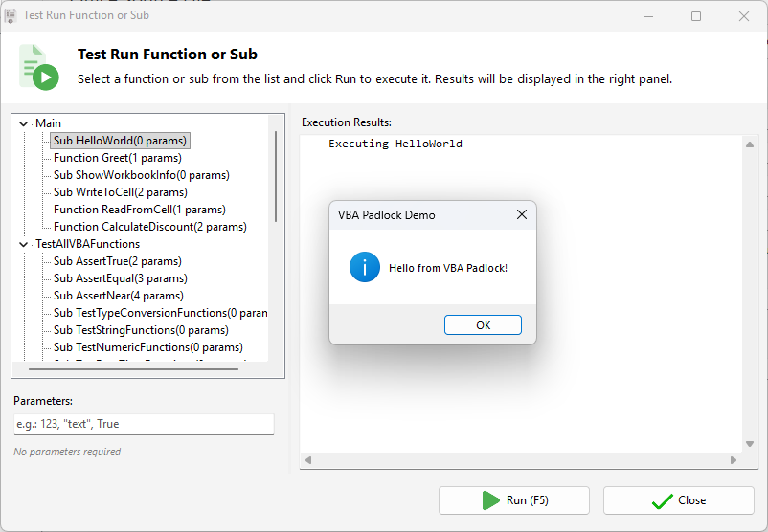Viewport: 768px width, 532px height.
Task: Select Sub AssertEqual(3 params)
Action: [121, 278]
